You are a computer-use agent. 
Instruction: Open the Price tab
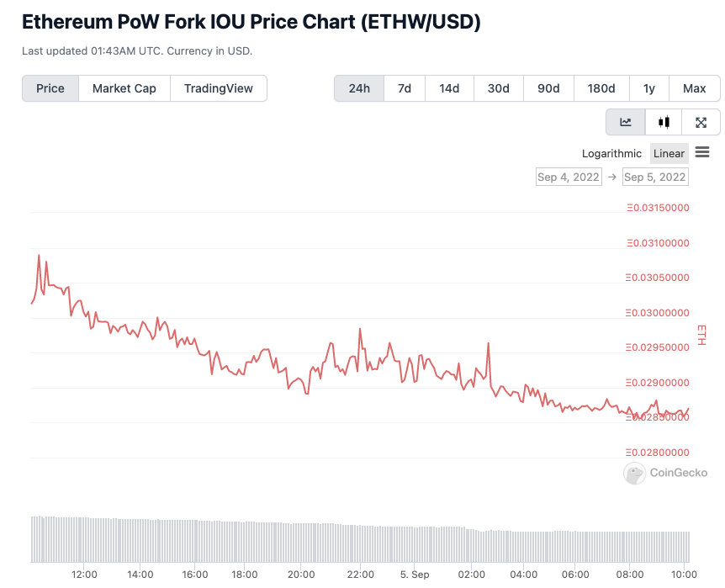point(50,88)
